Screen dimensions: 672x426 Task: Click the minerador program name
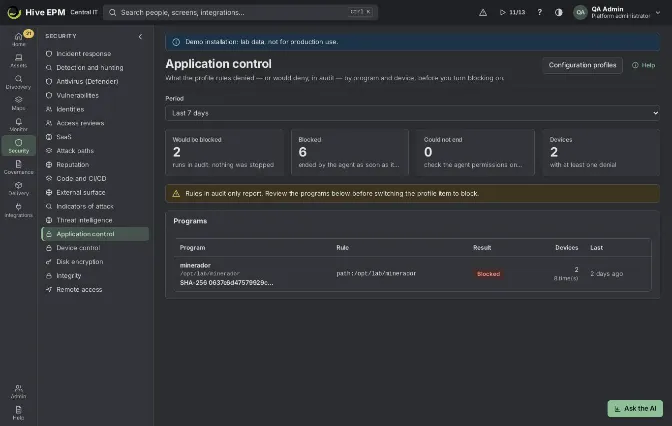[195, 265]
